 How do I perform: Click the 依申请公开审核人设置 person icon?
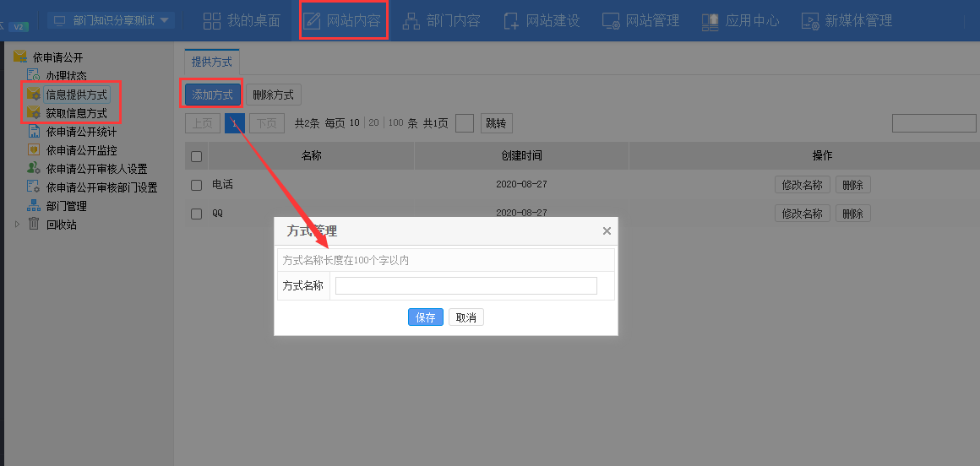(x=34, y=169)
